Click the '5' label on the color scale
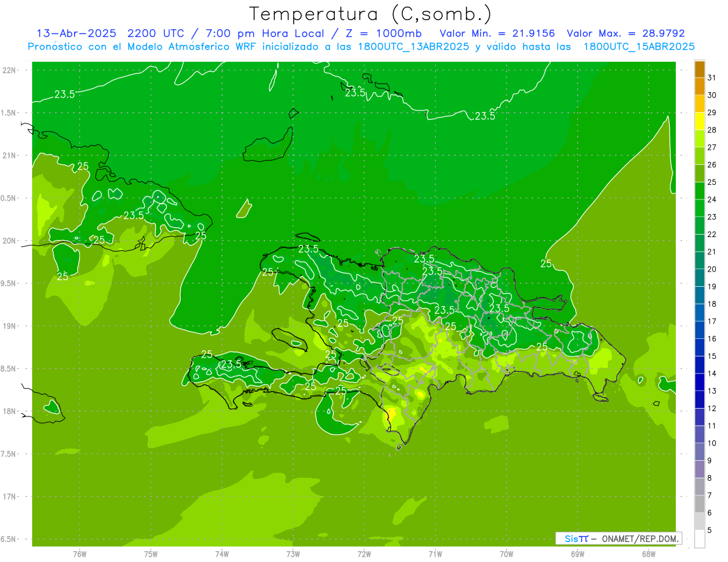Screen dimensions: 728x562 (710, 530)
